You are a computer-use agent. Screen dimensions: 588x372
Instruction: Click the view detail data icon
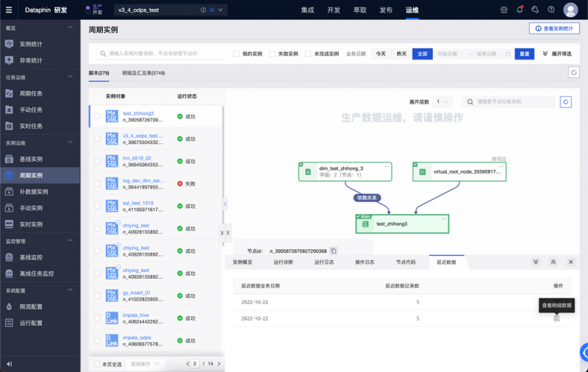[556, 318]
